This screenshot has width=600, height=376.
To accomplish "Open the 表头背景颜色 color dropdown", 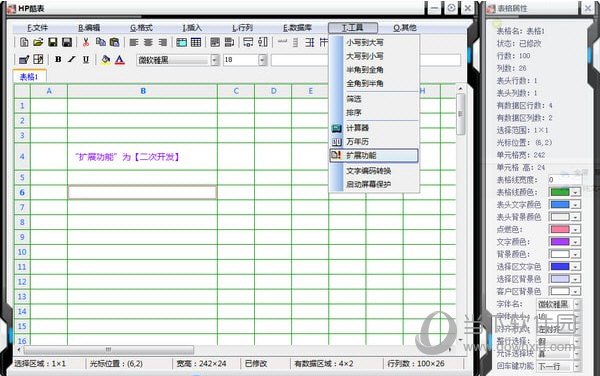I will pos(575,217).
